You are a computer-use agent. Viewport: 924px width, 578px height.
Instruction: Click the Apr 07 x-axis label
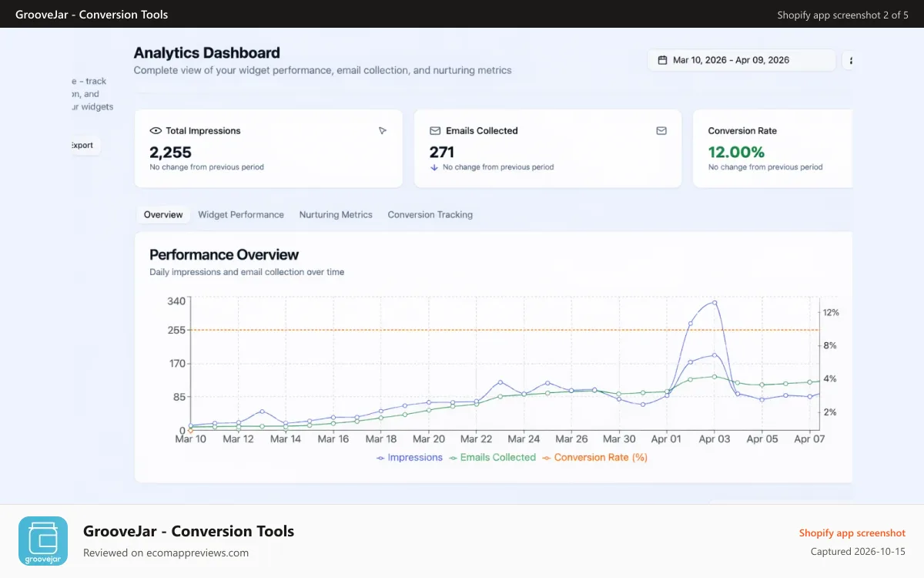809,439
